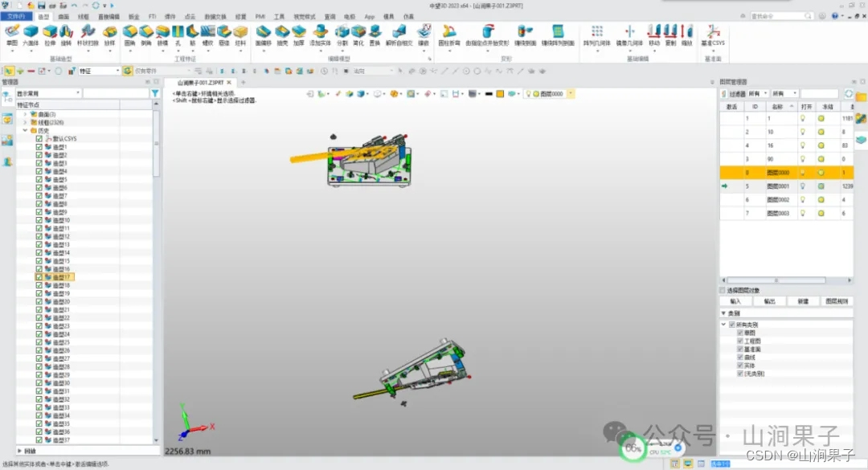Open the 文件(F) menu

16,17
